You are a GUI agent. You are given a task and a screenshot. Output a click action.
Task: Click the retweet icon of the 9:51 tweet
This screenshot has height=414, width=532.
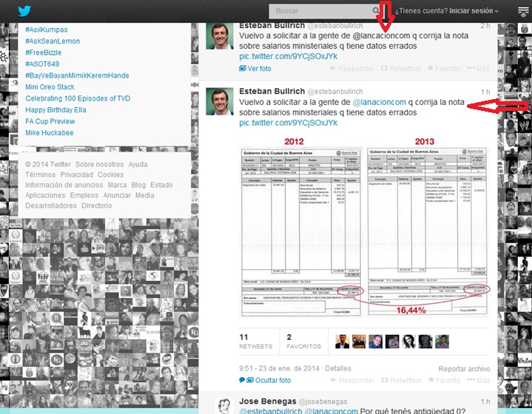(385, 380)
